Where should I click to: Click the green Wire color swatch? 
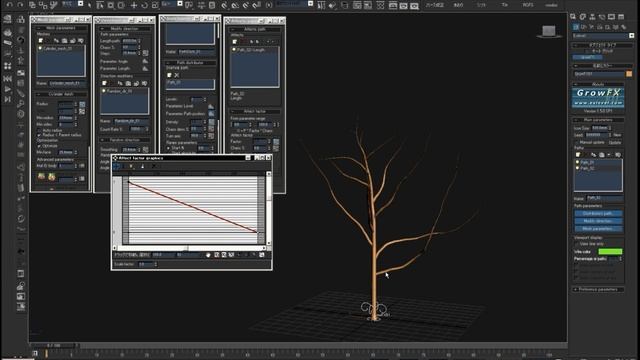[x=610, y=251]
